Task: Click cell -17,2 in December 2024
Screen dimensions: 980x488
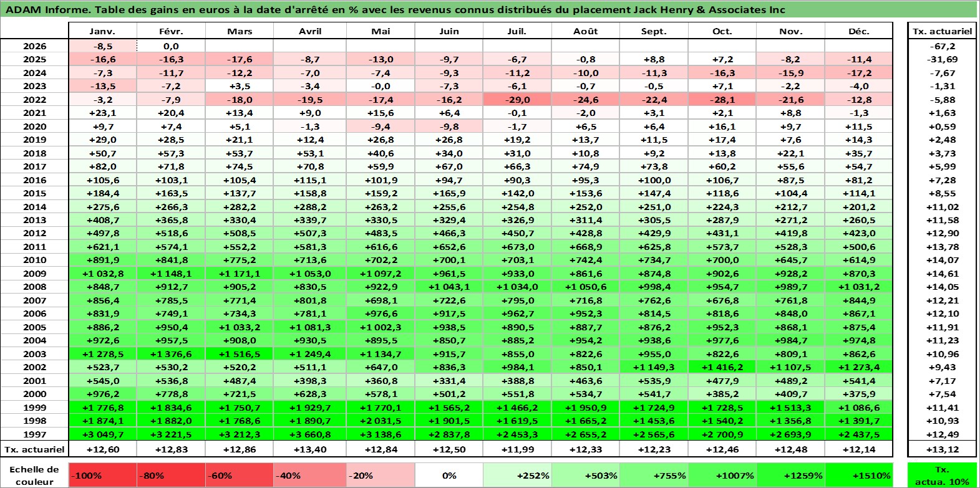Action: point(859,73)
